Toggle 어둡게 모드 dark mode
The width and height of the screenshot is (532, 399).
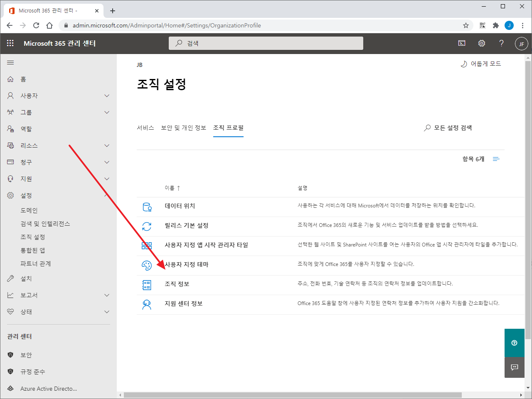(x=480, y=64)
